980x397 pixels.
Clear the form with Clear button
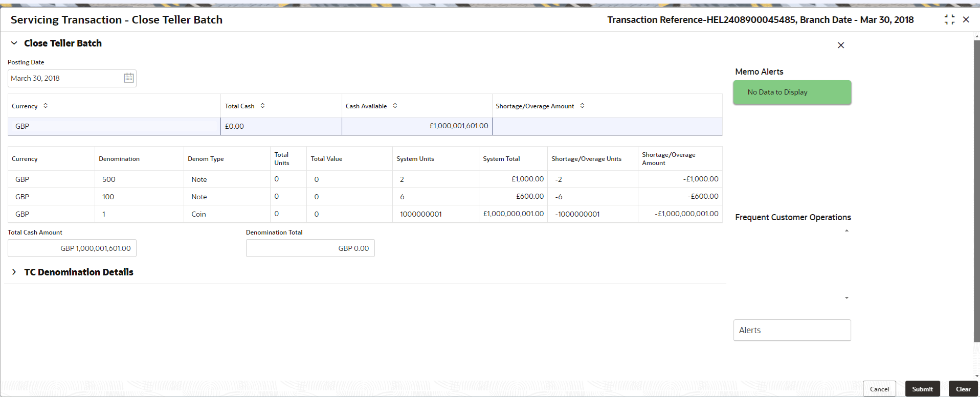(963, 389)
